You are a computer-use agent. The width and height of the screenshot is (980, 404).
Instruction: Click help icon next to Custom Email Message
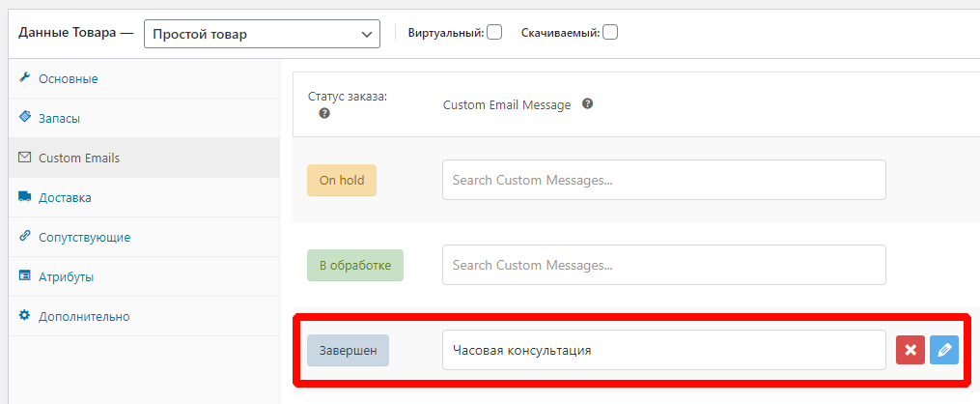click(587, 103)
